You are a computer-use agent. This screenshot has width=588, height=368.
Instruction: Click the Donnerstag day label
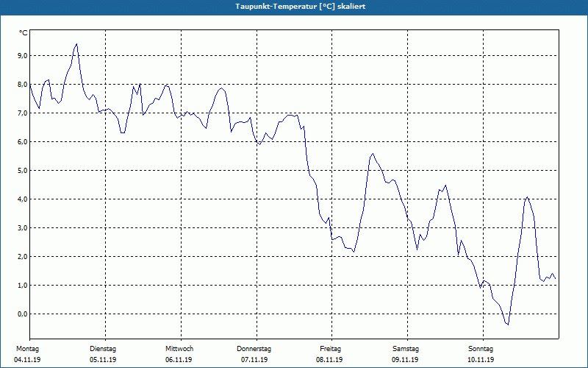[254, 349]
